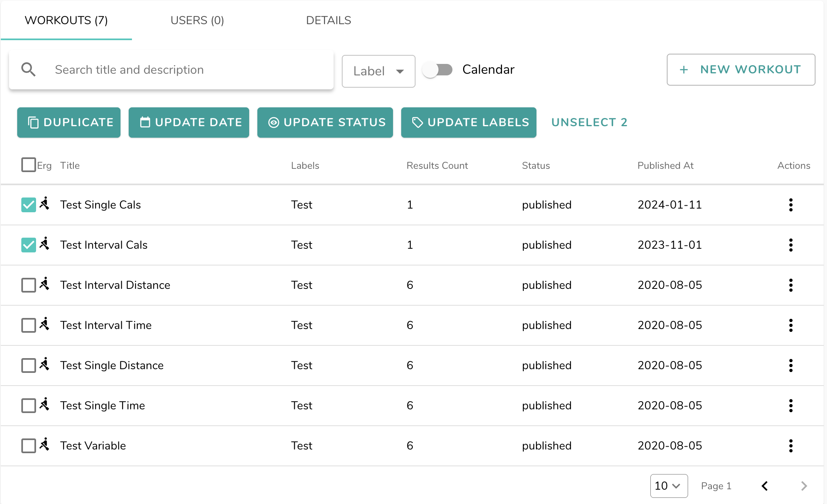Go to previous page arrow
Viewport: 827px width, 504px height.
click(x=765, y=486)
